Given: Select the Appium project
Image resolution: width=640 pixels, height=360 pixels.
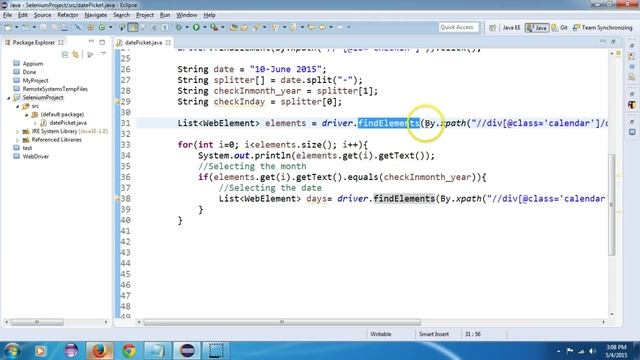Looking at the screenshot, I should coord(33,64).
